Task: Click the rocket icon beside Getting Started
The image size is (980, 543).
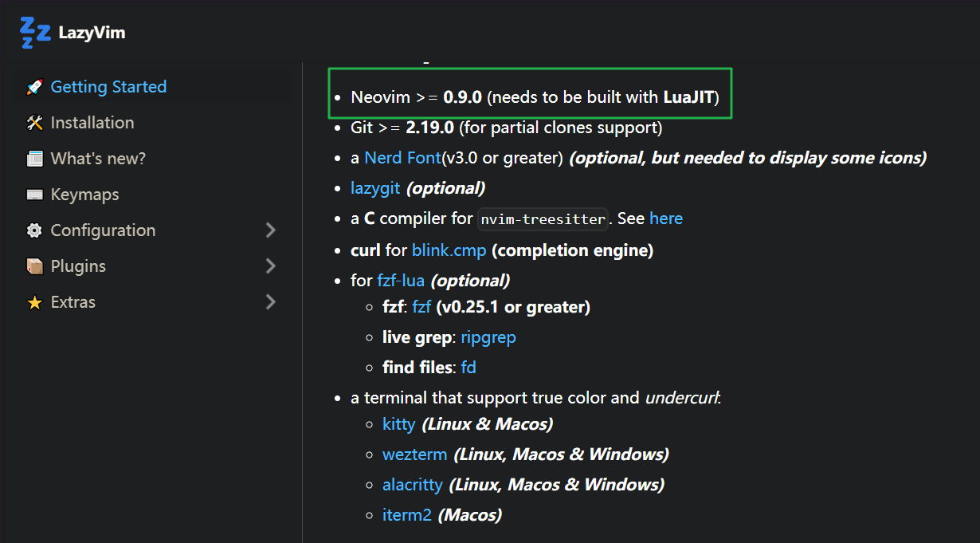Action: pyautogui.click(x=34, y=87)
